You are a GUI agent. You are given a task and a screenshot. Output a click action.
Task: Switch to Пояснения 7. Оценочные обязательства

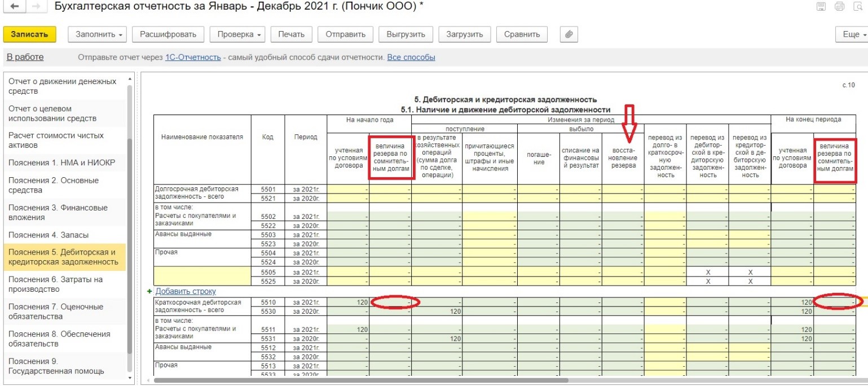click(x=65, y=312)
